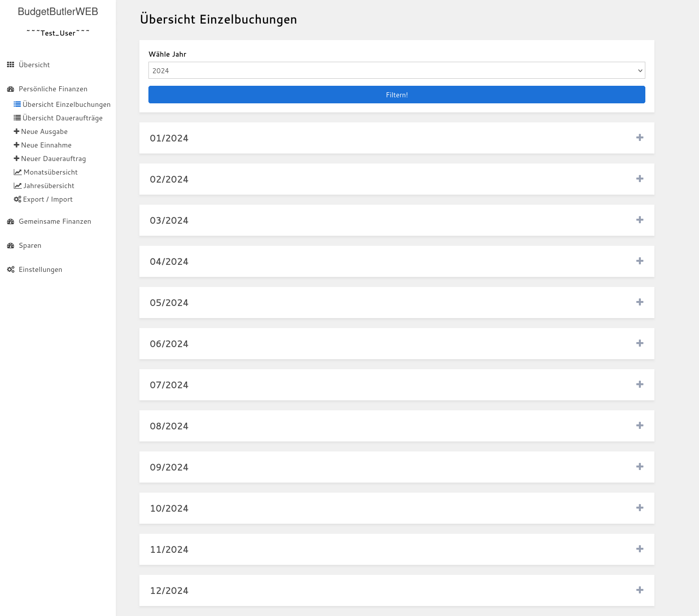The image size is (699, 616).
Task: Open Neue Einnahme from the sidebar
Action: coord(46,145)
